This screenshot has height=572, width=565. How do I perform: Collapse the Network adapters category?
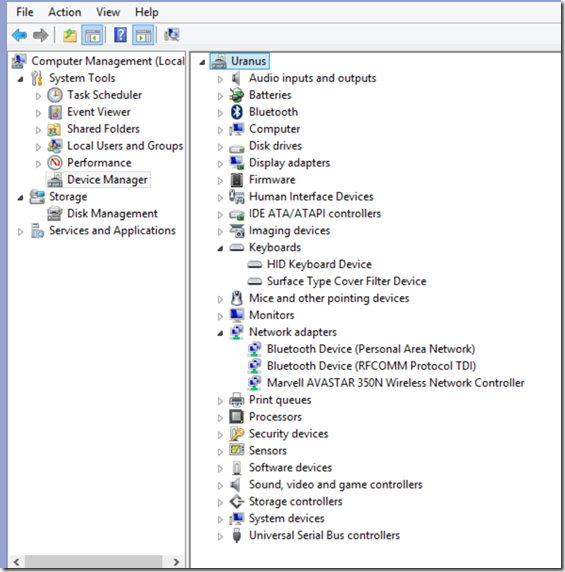pyautogui.click(x=220, y=333)
